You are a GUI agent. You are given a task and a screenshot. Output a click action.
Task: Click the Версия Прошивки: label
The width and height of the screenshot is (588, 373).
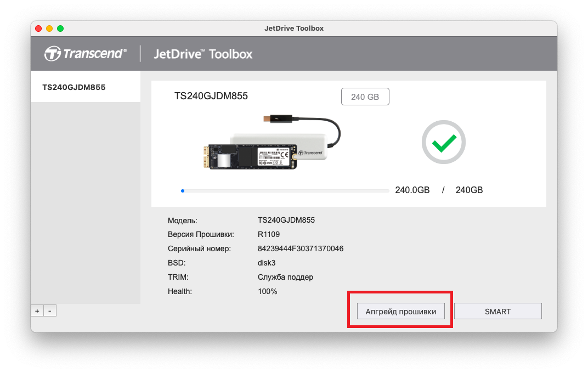(201, 234)
